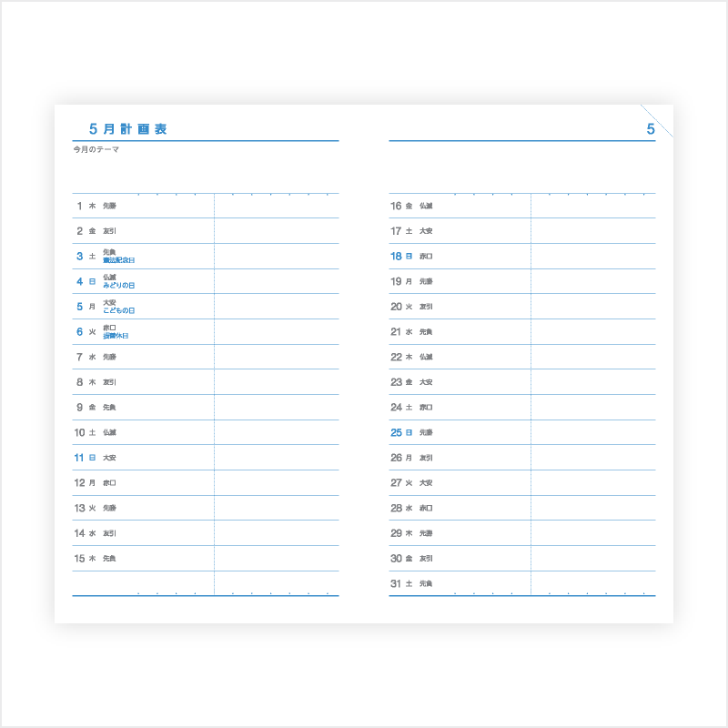Select the May 3 憲法記念日 holiday row

(206, 257)
